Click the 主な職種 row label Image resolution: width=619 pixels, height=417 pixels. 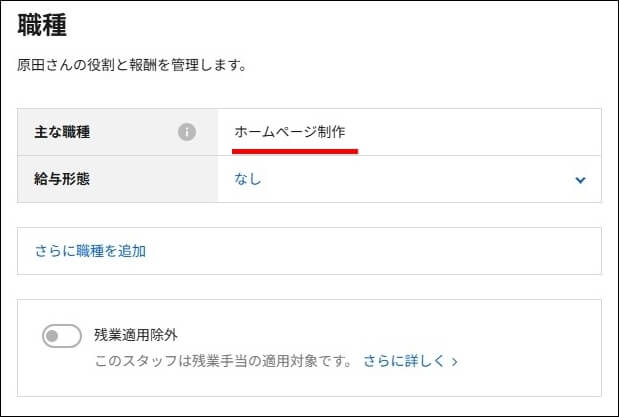pyautogui.click(x=62, y=132)
